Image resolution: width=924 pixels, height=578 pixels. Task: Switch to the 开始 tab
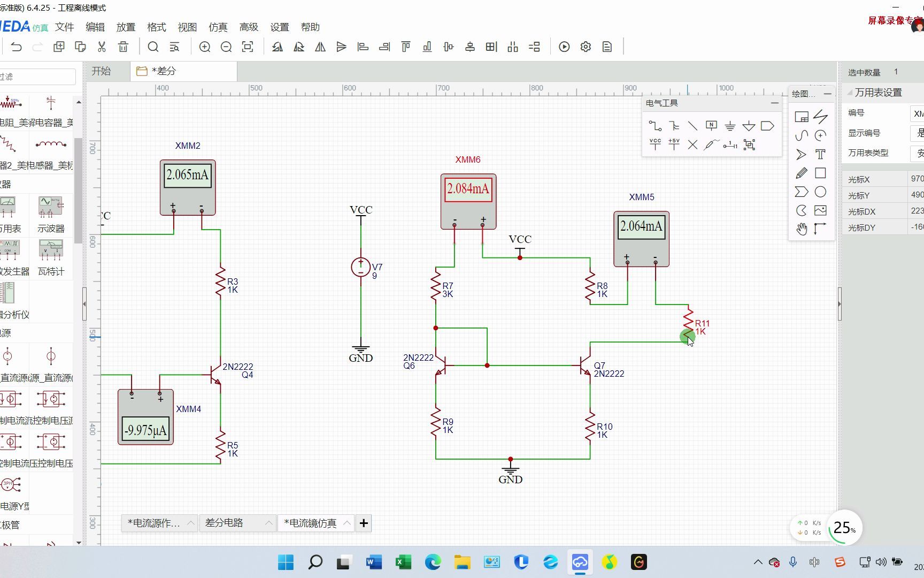coord(101,71)
